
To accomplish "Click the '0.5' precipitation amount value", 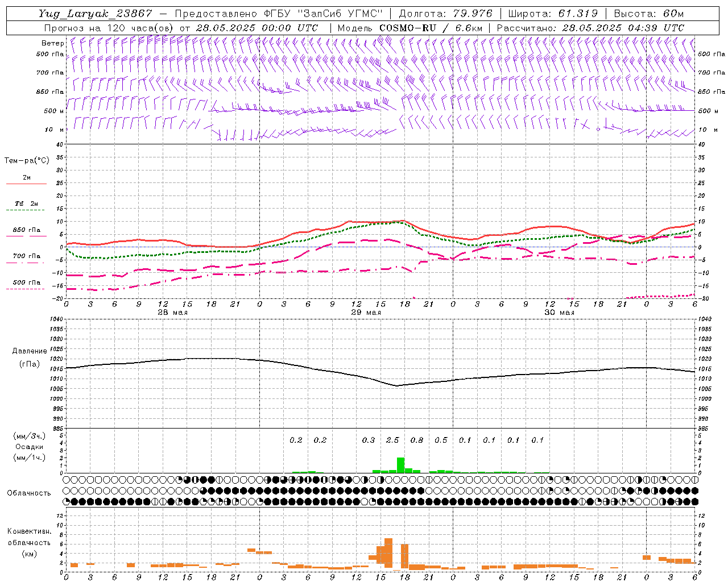I will [441, 440].
